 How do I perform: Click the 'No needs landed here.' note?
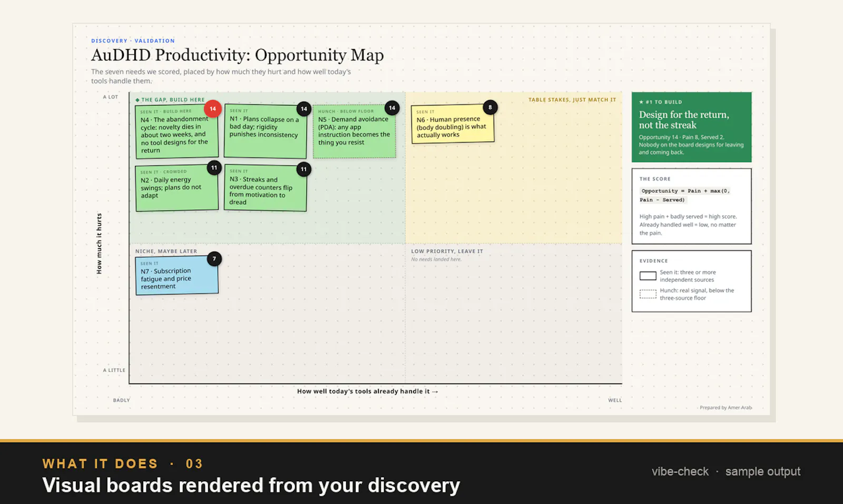(x=436, y=259)
